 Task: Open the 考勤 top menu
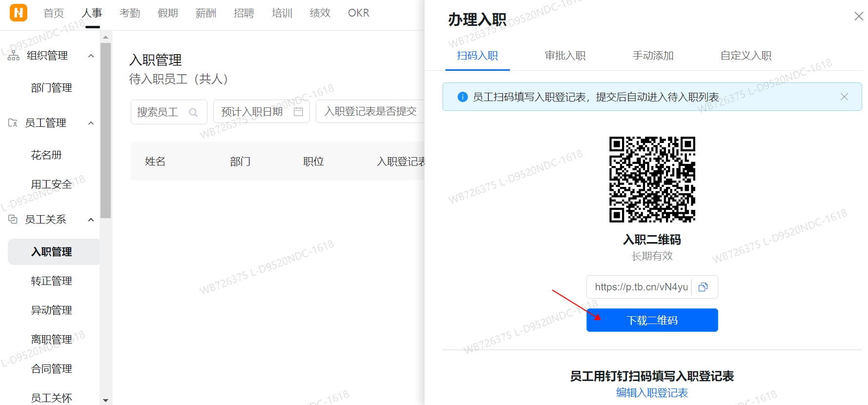click(130, 13)
